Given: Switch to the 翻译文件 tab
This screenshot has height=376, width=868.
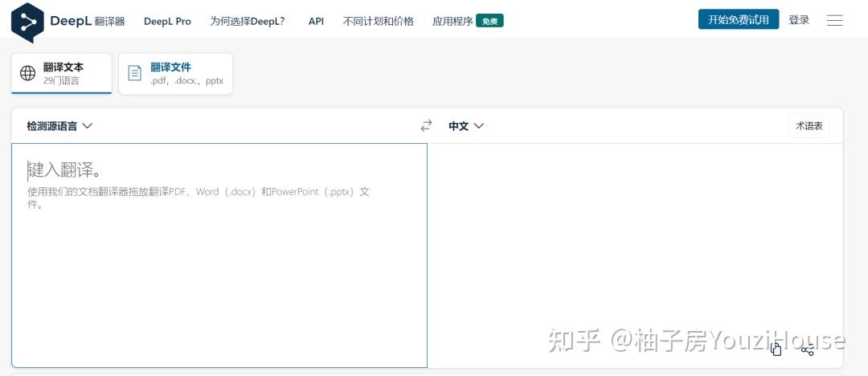Looking at the screenshot, I should [x=175, y=74].
